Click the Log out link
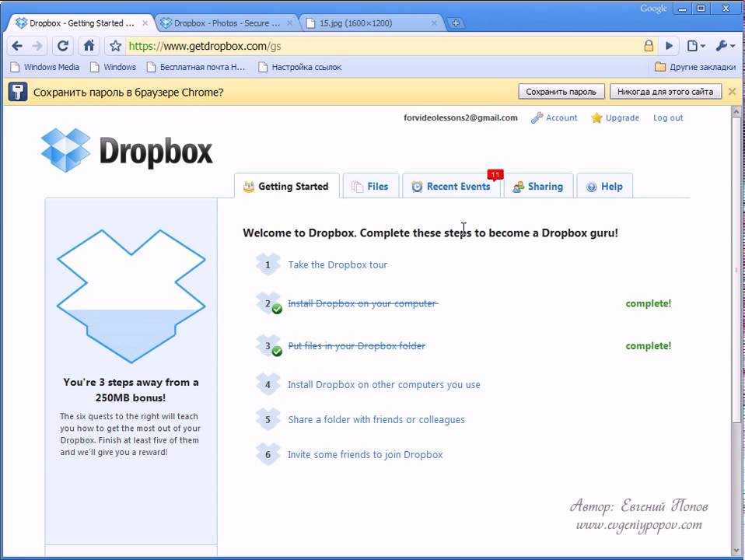This screenshot has height=560, width=745. click(668, 117)
